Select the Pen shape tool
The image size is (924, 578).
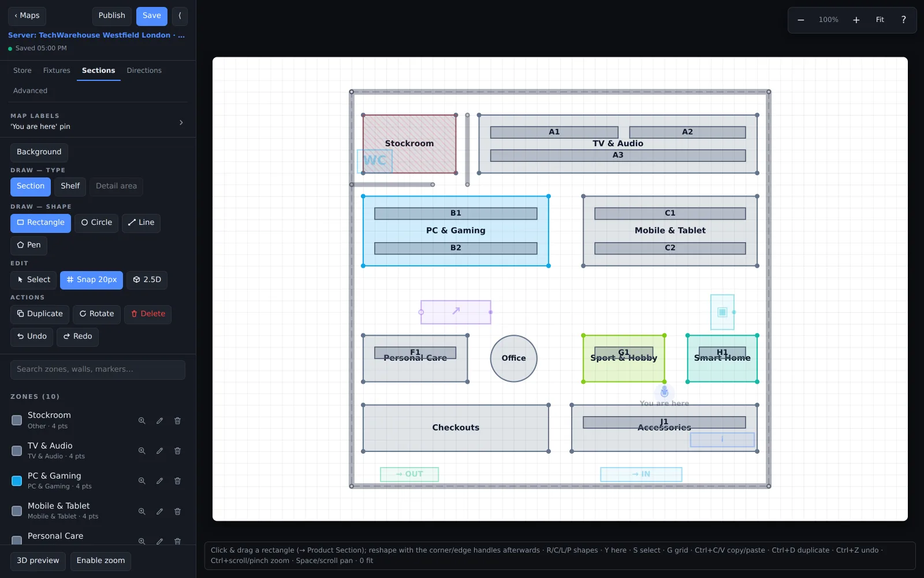coord(29,246)
